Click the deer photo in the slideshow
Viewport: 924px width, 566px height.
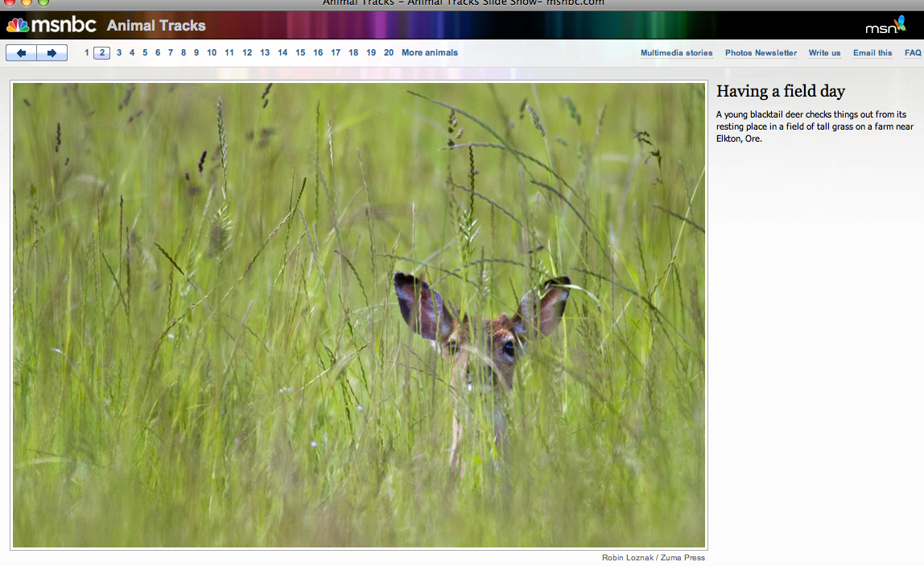(x=359, y=316)
